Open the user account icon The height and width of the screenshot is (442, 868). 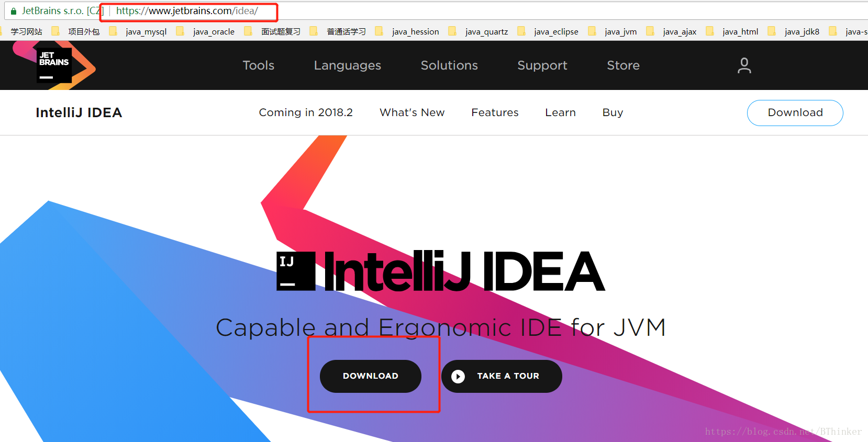click(x=744, y=65)
